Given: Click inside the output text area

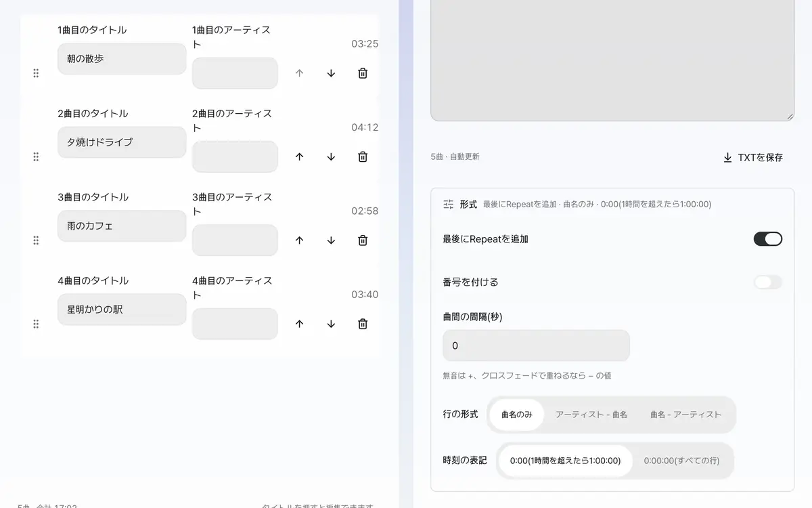Looking at the screenshot, I should (612, 60).
